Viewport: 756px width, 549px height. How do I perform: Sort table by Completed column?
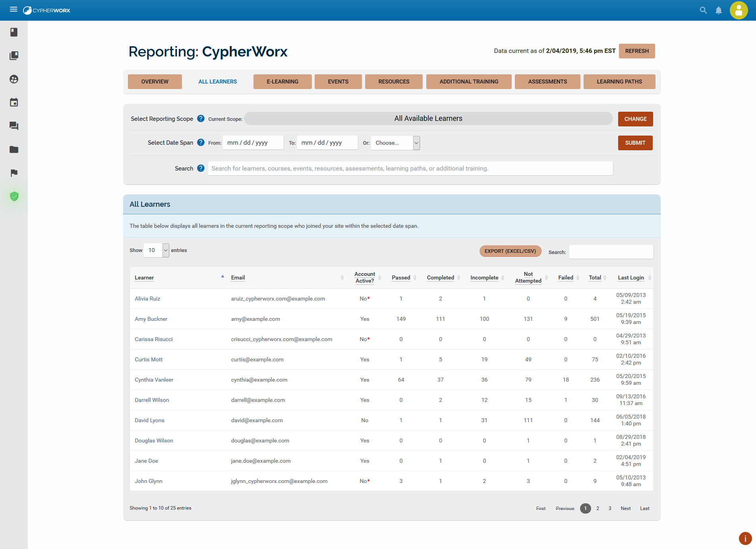[x=441, y=277]
